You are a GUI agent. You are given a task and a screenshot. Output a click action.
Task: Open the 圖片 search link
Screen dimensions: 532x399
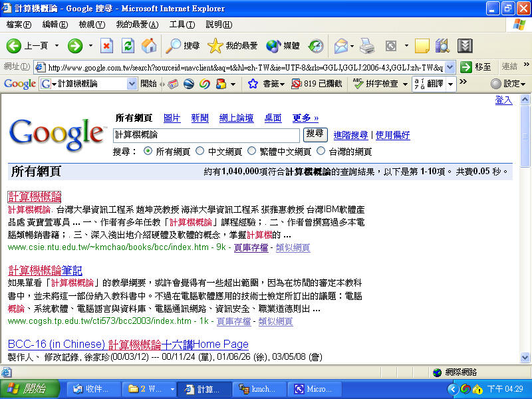click(x=172, y=118)
